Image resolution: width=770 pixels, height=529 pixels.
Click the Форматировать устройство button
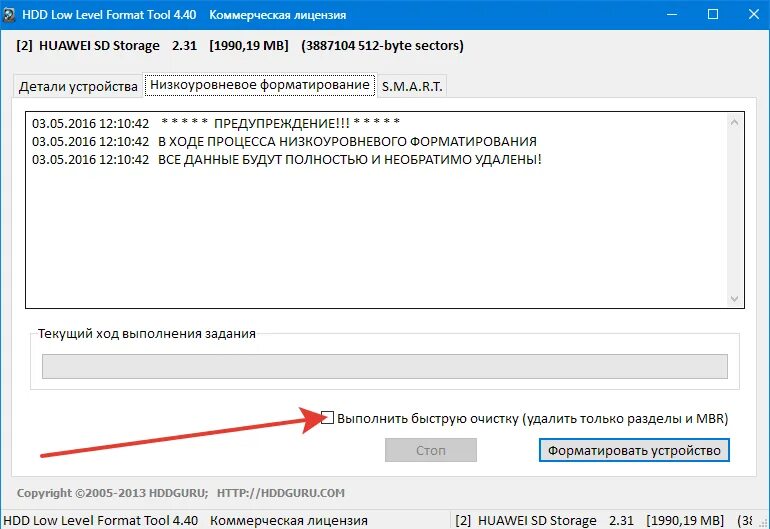click(634, 450)
